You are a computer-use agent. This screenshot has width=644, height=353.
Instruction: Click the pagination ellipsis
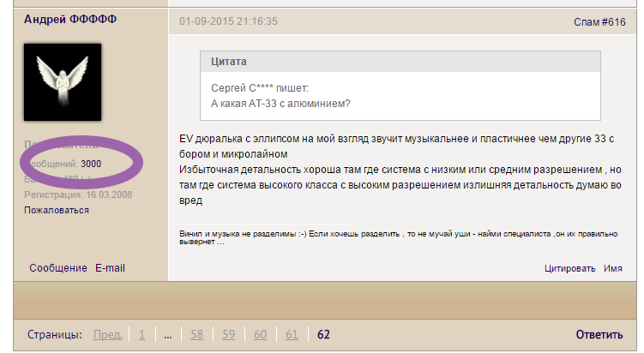tap(168, 334)
